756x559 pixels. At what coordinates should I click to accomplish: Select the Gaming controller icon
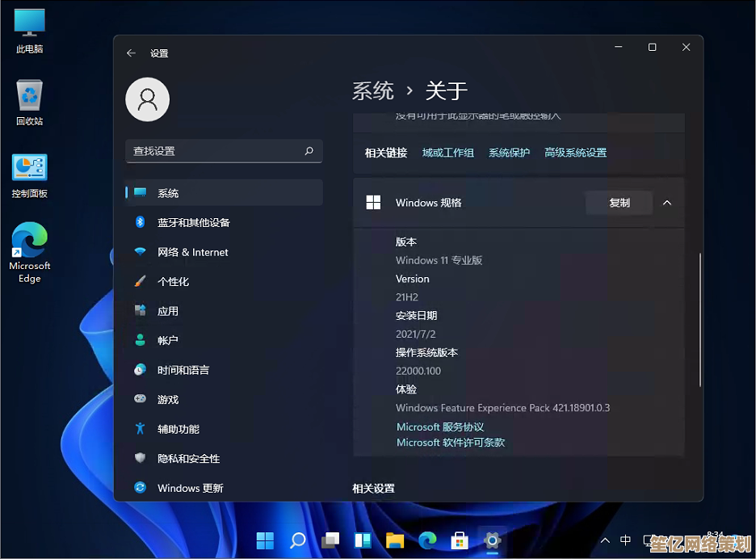coord(140,399)
